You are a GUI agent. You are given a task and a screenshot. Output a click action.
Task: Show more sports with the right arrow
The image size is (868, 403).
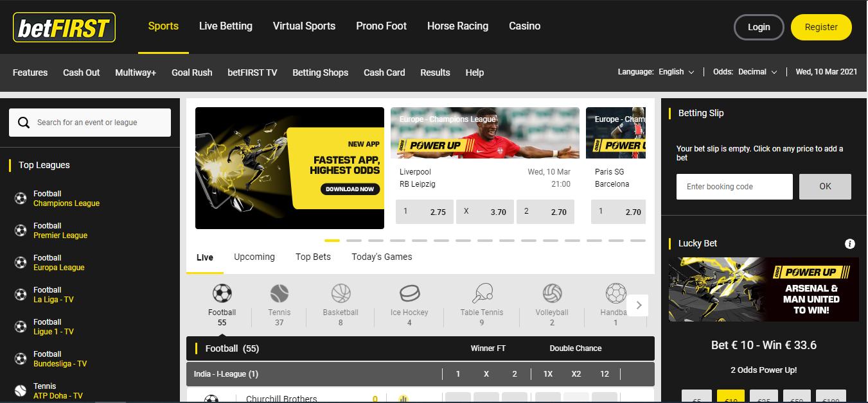coord(638,305)
